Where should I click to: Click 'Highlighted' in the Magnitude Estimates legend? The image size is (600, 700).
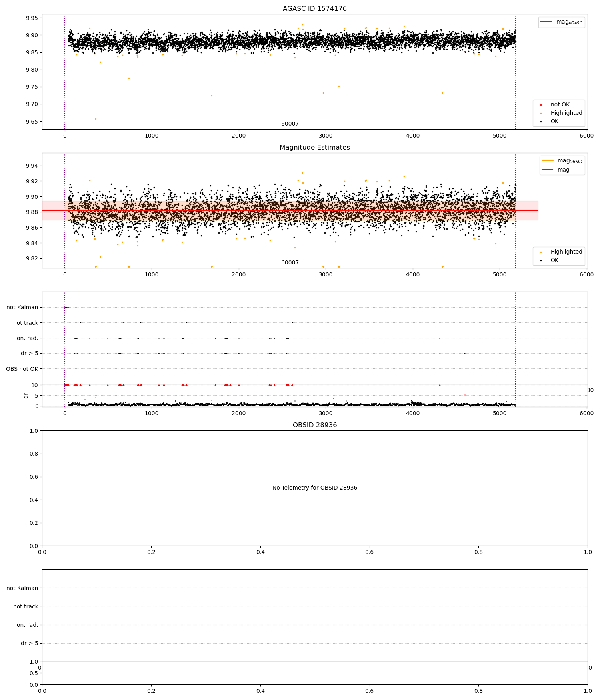click(x=566, y=252)
